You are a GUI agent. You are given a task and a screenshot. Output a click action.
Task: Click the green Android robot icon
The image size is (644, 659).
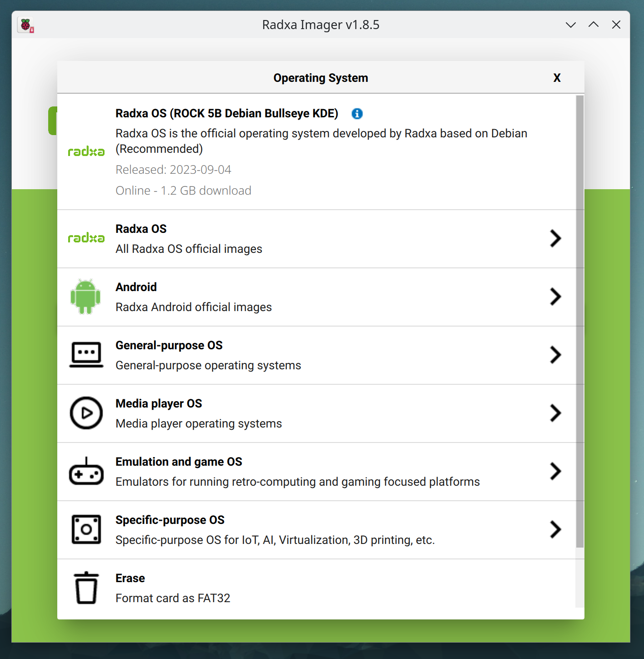point(85,297)
